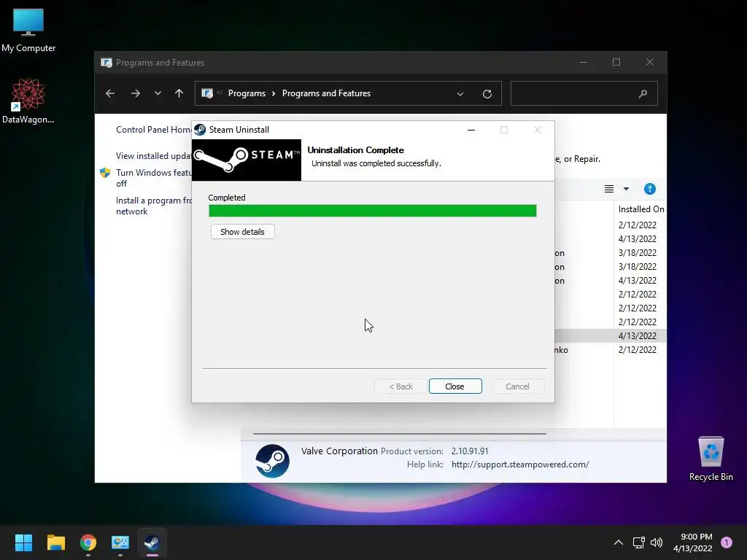Click the network tray icon
This screenshot has width=747, height=560.
(x=639, y=542)
